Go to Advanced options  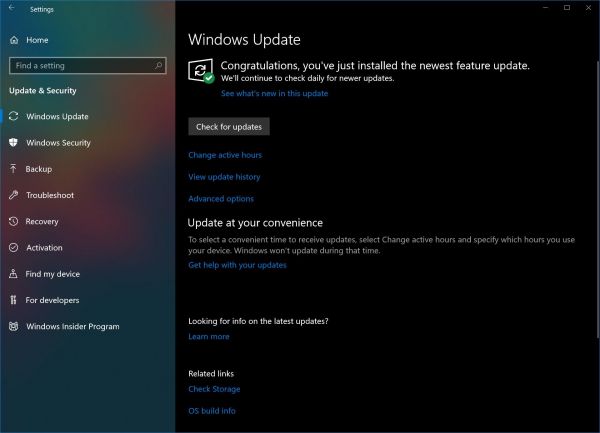221,199
